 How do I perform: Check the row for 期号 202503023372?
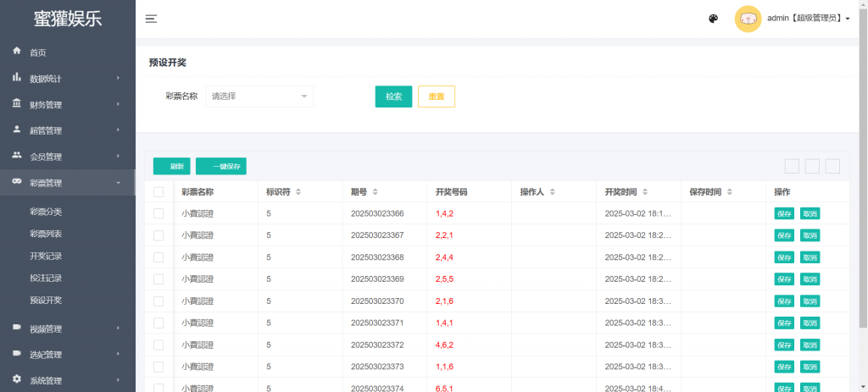159,345
